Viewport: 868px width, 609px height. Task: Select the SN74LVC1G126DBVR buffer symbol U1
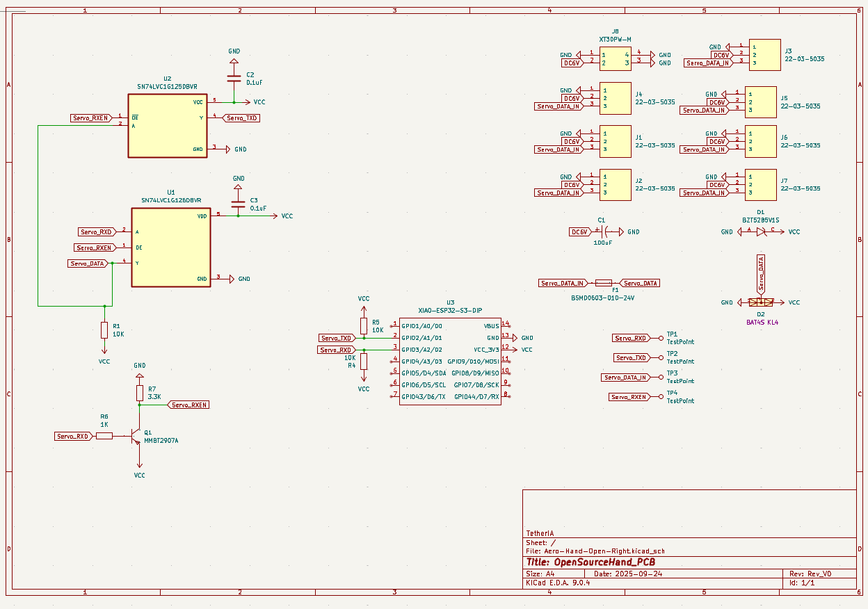pyautogui.click(x=170, y=247)
